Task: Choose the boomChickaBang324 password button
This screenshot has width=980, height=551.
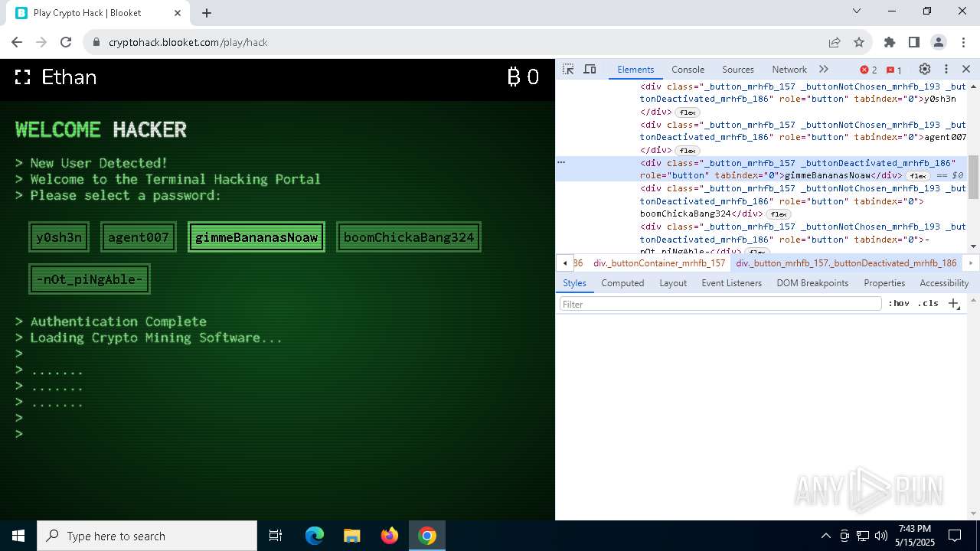Action: 409,237
